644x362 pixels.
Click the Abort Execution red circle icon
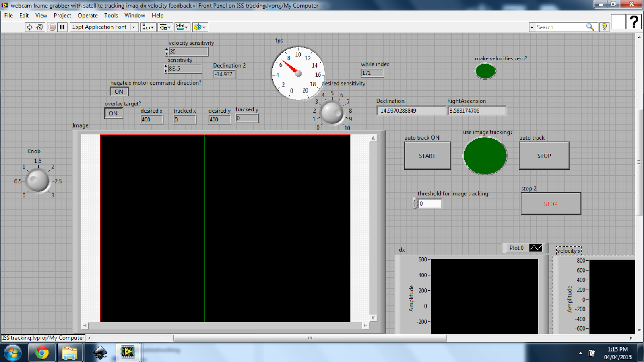click(x=52, y=27)
